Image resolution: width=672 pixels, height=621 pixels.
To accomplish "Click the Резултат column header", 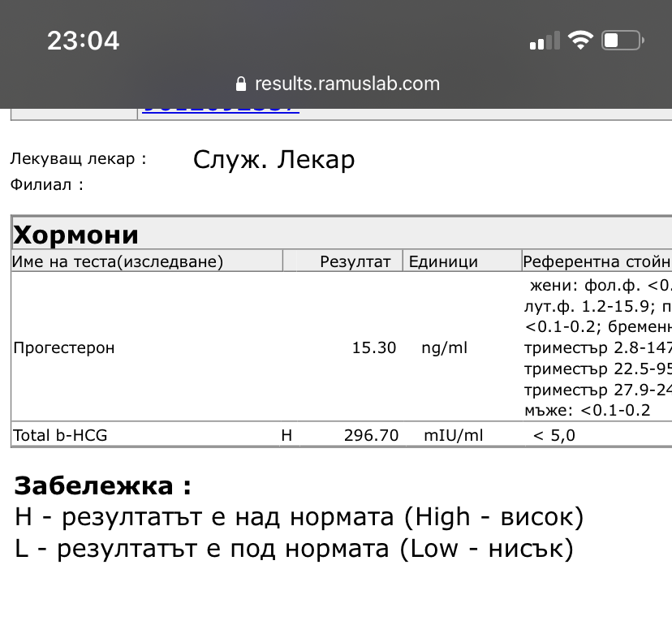I will tap(355, 261).
